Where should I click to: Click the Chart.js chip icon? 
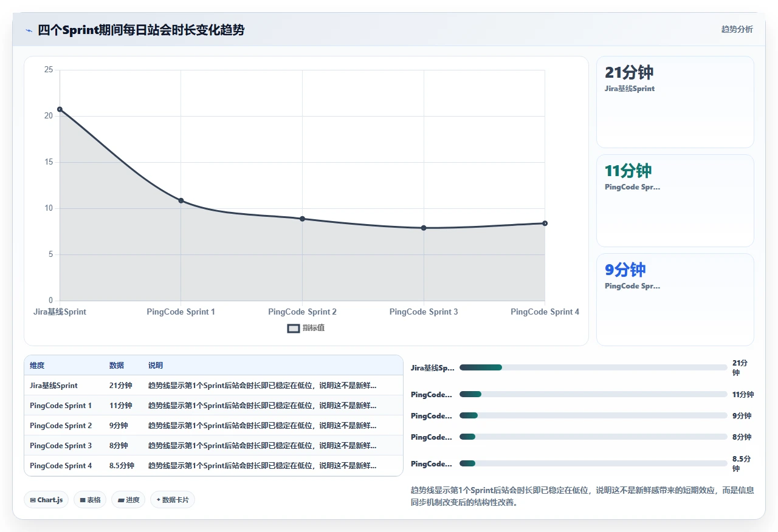pyautogui.click(x=33, y=500)
